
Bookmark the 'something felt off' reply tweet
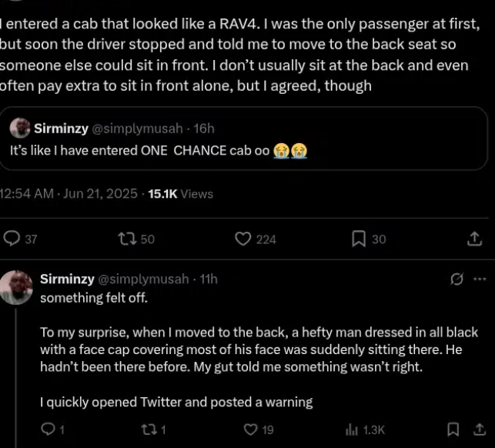[x=453, y=430]
